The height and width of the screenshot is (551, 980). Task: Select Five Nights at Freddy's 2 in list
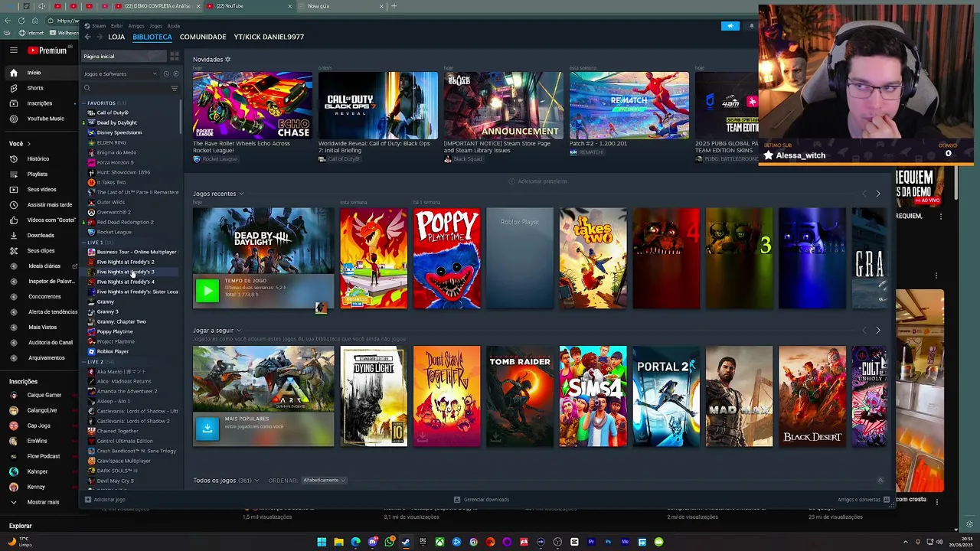pos(125,262)
